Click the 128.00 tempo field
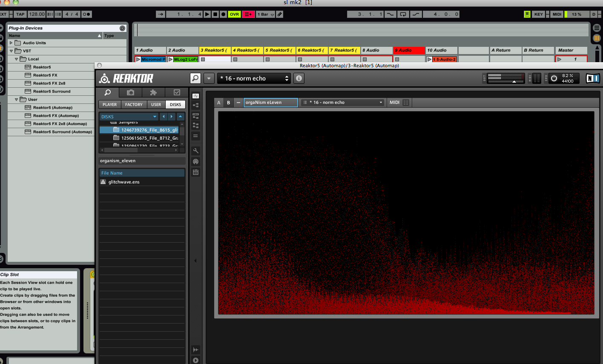 click(37, 14)
